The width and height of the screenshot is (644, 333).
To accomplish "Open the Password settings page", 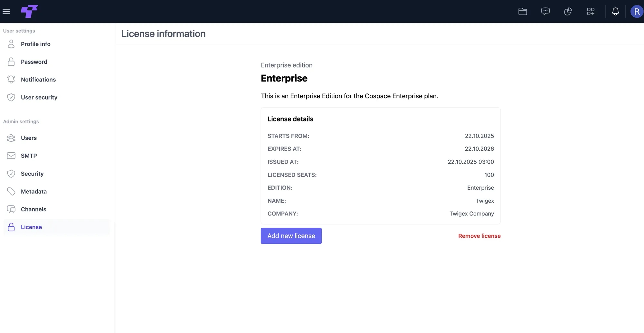I will [x=56, y=62].
